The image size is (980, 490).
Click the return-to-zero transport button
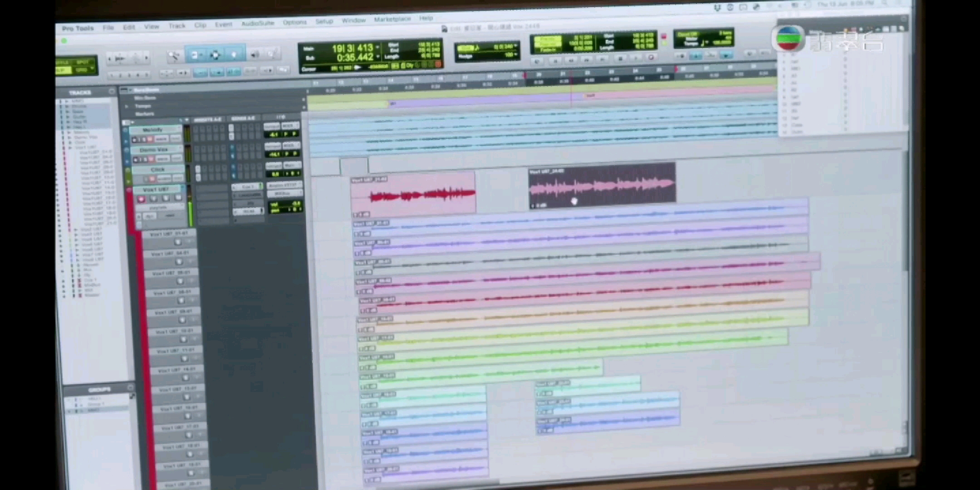[x=555, y=60]
